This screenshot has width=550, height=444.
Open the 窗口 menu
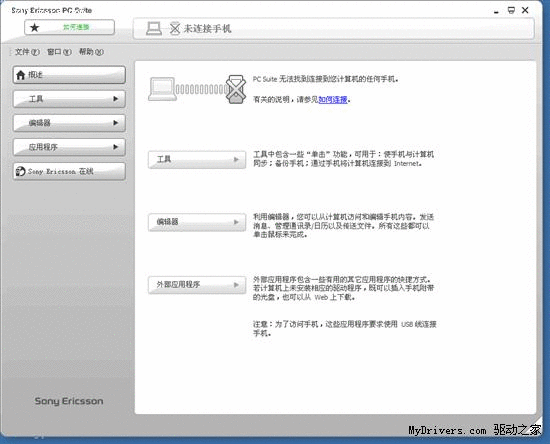pos(59,52)
